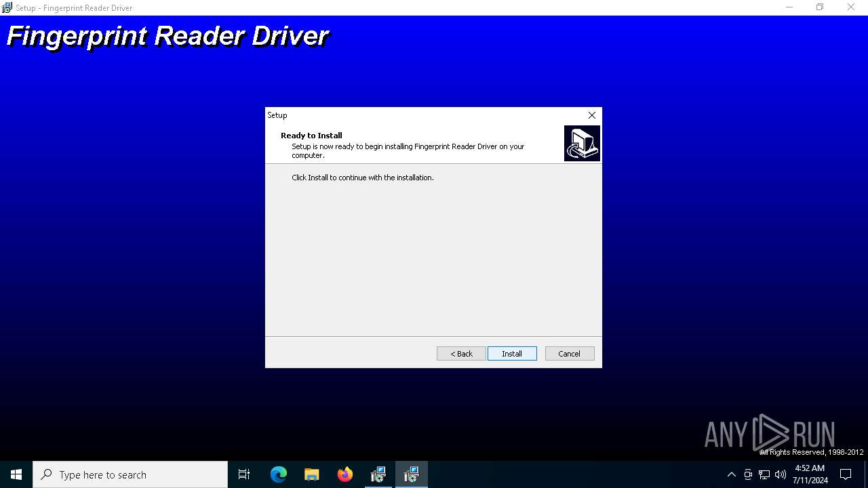Image resolution: width=868 pixels, height=488 pixels.
Task: Go back with the Back button
Action: click(461, 354)
